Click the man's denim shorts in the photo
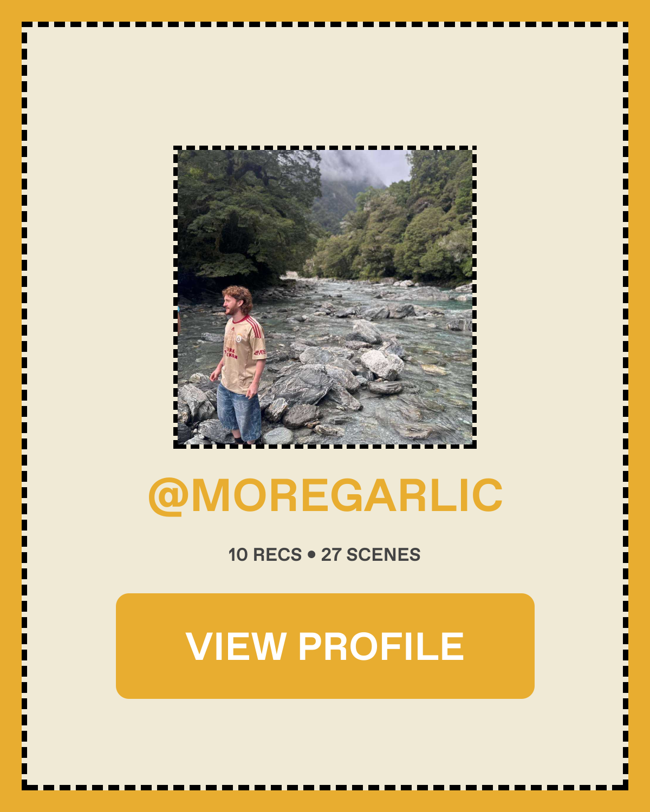This screenshot has width=650, height=812. pyautogui.click(x=240, y=411)
